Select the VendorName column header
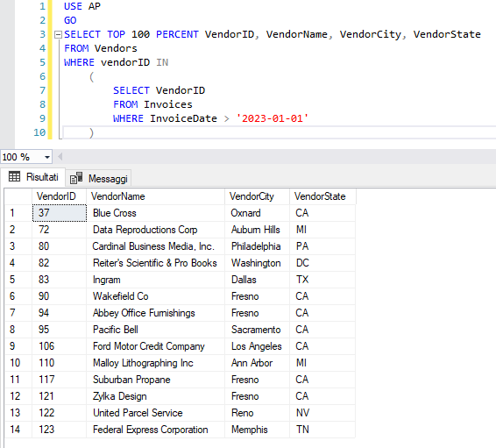Viewport: 496px width, 448px height. pyautogui.click(x=155, y=196)
